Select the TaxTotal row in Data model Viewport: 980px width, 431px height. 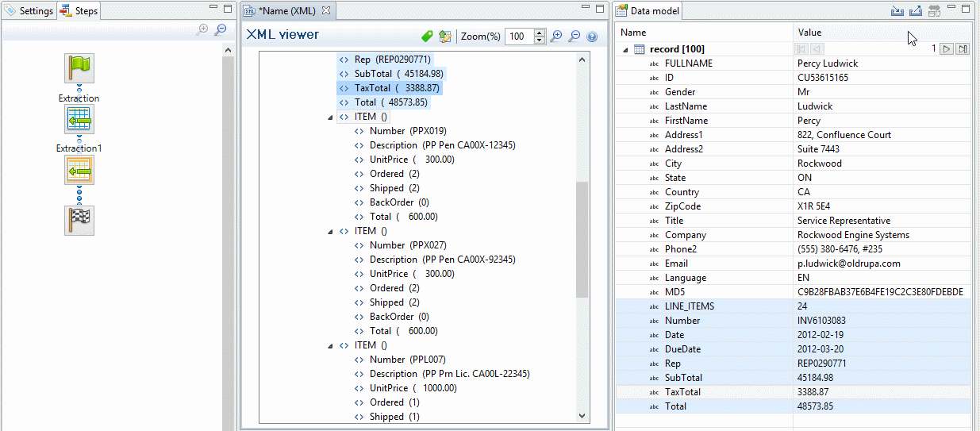(x=682, y=392)
